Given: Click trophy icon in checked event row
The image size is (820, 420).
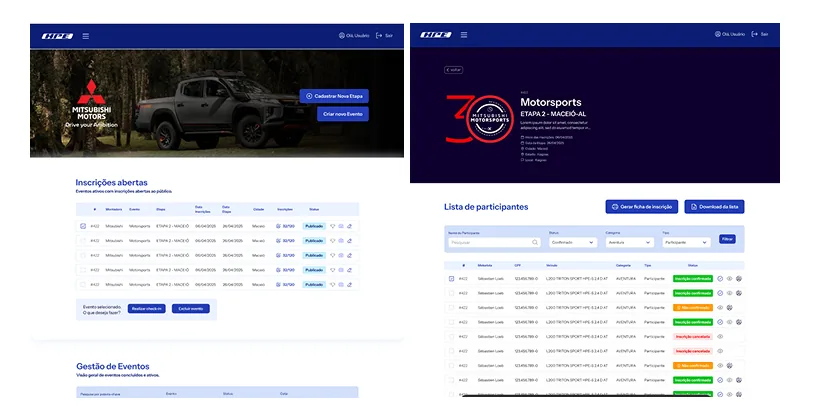Looking at the screenshot, I should coord(333,226).
